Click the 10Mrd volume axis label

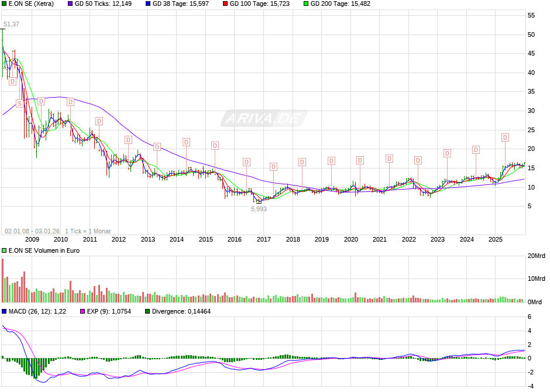click(537, 278)
